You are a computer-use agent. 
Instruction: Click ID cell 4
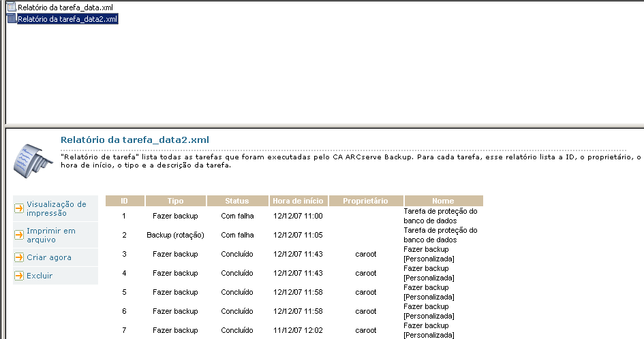click(124, 273)
